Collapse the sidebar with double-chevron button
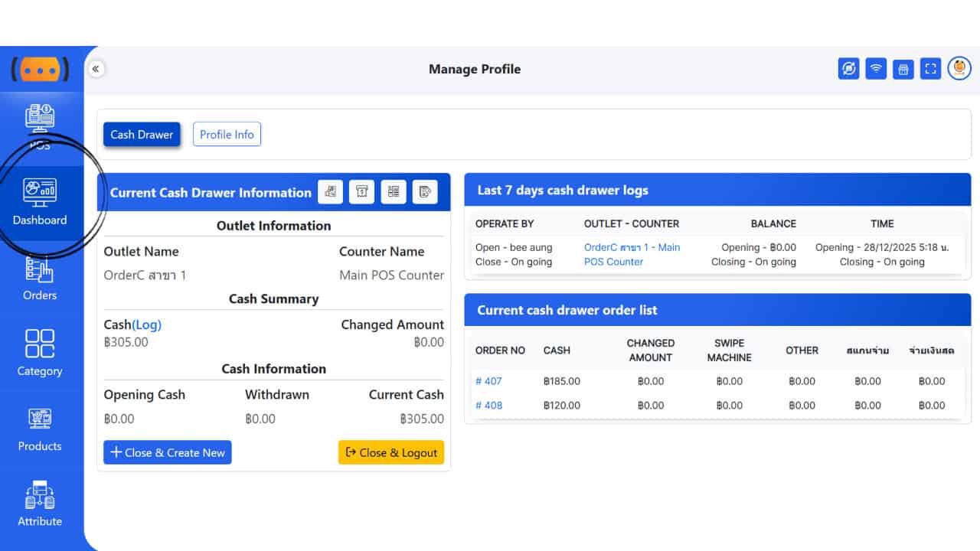The width and height of the screenshot is (980, 551). [x=96, y=69]
